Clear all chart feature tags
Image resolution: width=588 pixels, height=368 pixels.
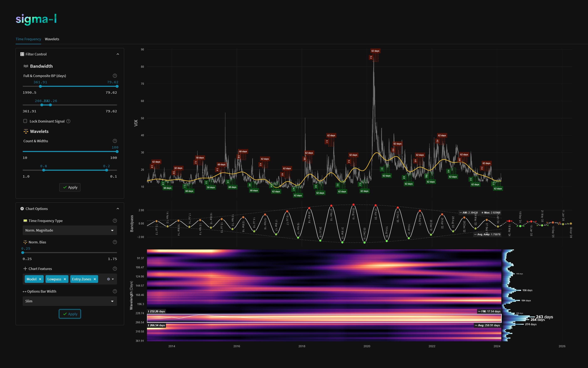(x=109, y=279)
